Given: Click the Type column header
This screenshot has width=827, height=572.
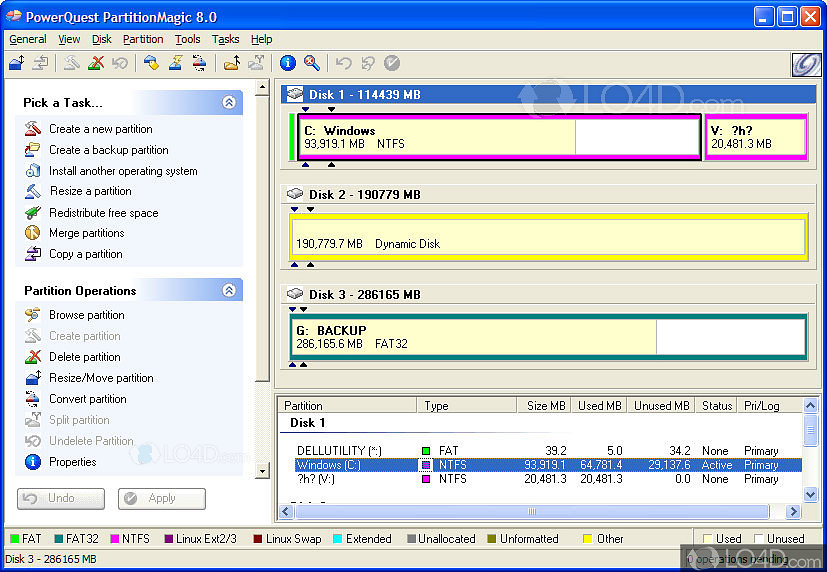Looking at the screenshot, I should click(x=467, y=405).
